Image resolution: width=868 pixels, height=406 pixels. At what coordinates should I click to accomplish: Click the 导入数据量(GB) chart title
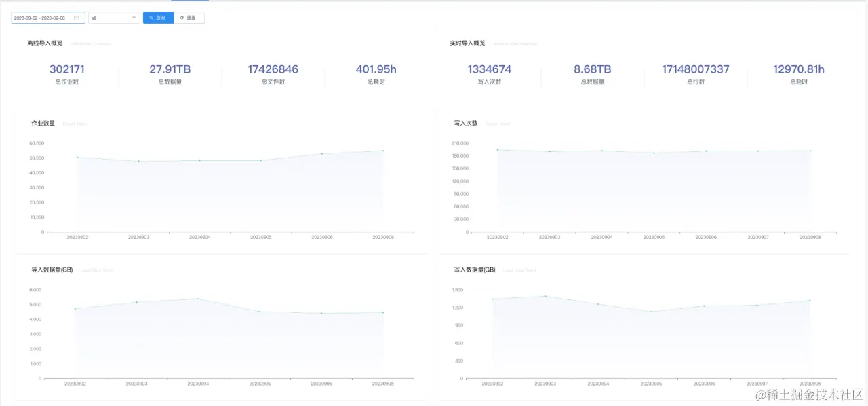[52, 270]
